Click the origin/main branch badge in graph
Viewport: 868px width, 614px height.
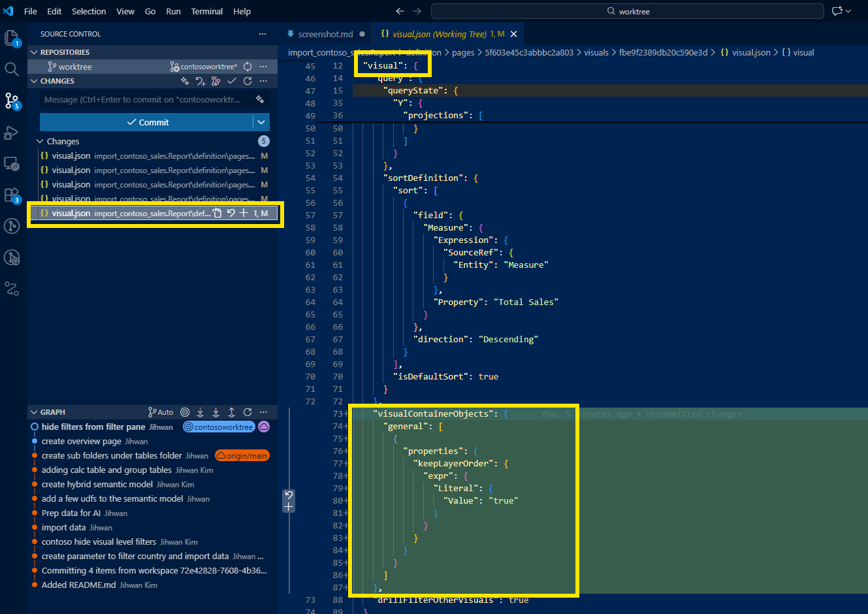(242, 456)
